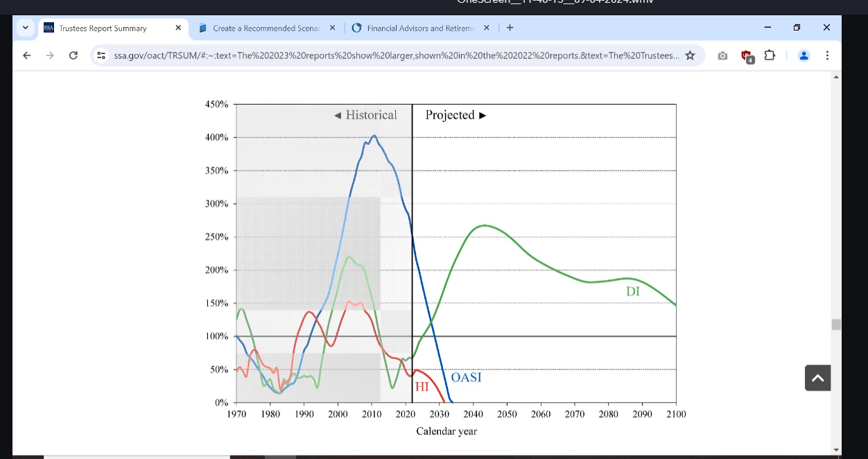Open a new tab with the plus button
Image resolution: width=868 pixels, height=459 pixels.
(x=510, y=28)
